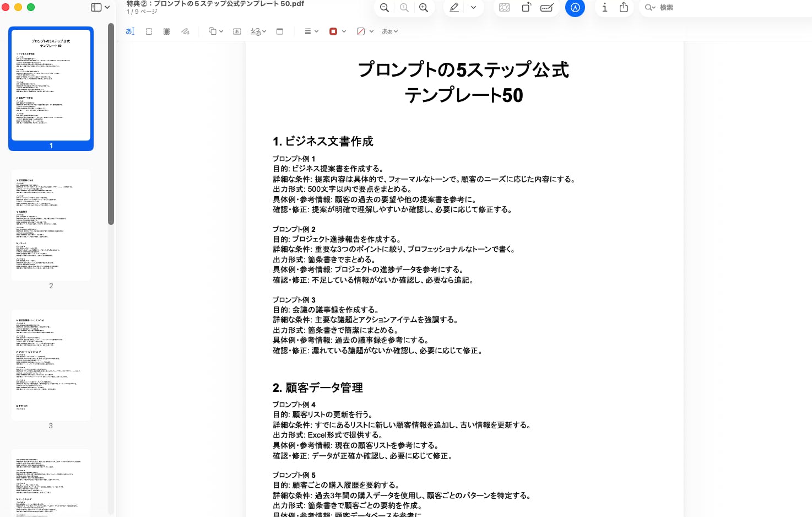Click the zoom in magnifier icon
The image size is (812, 517).
(x=424, y=8)
